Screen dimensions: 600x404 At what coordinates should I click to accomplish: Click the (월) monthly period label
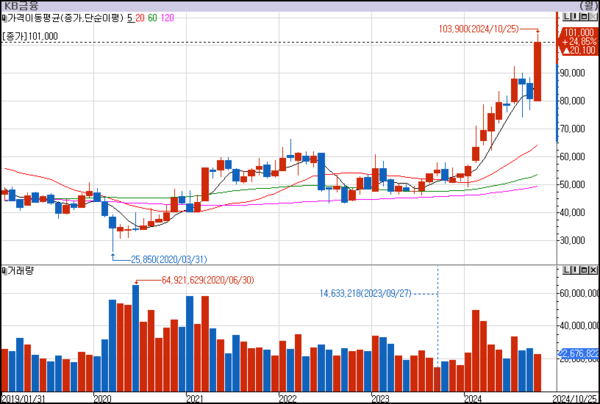click(589, 6)
